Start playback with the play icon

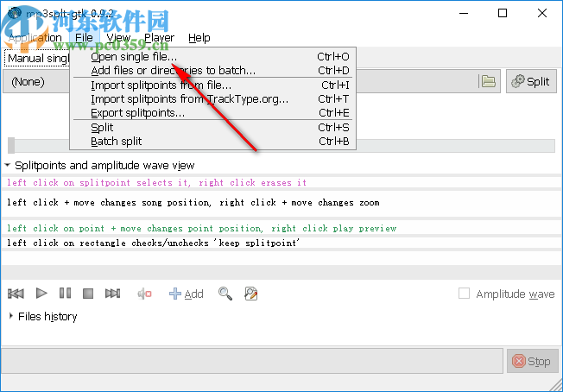(x=41, y=294)
